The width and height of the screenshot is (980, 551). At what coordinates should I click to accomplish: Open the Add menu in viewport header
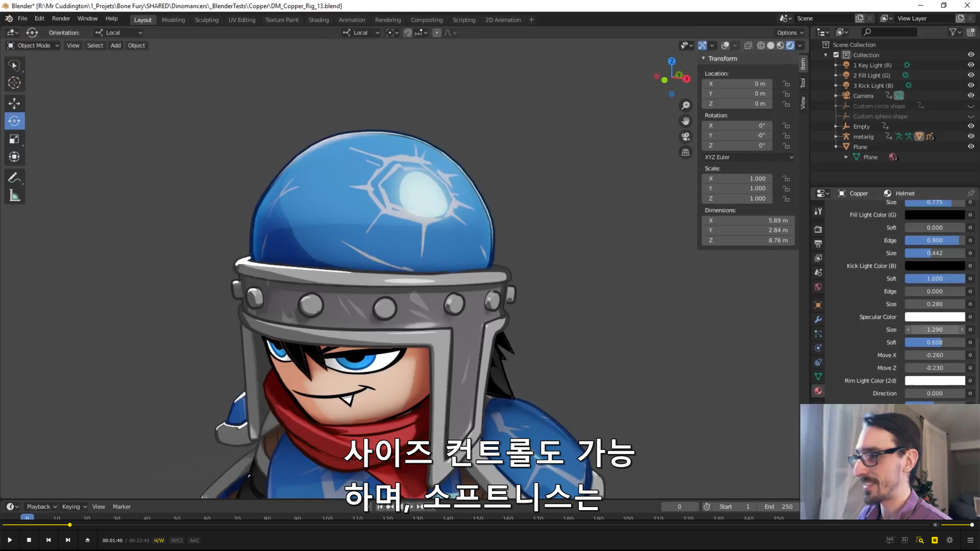tap(116, 45)
